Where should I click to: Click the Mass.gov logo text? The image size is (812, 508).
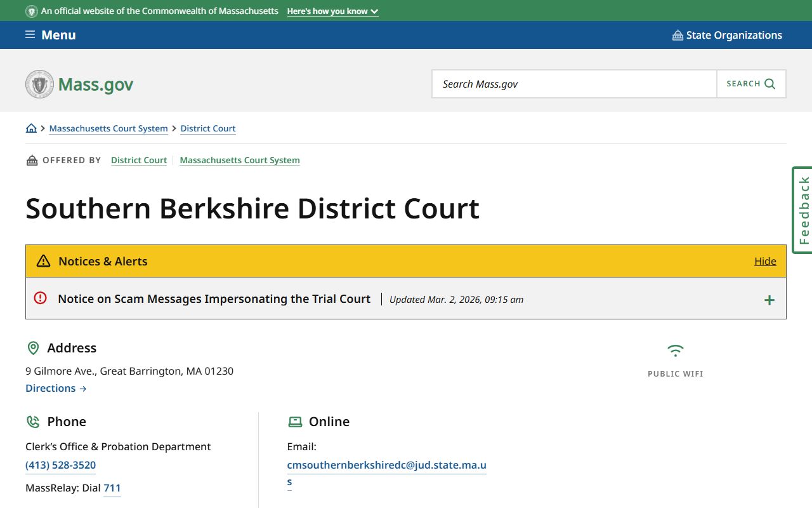click(96, 84)
